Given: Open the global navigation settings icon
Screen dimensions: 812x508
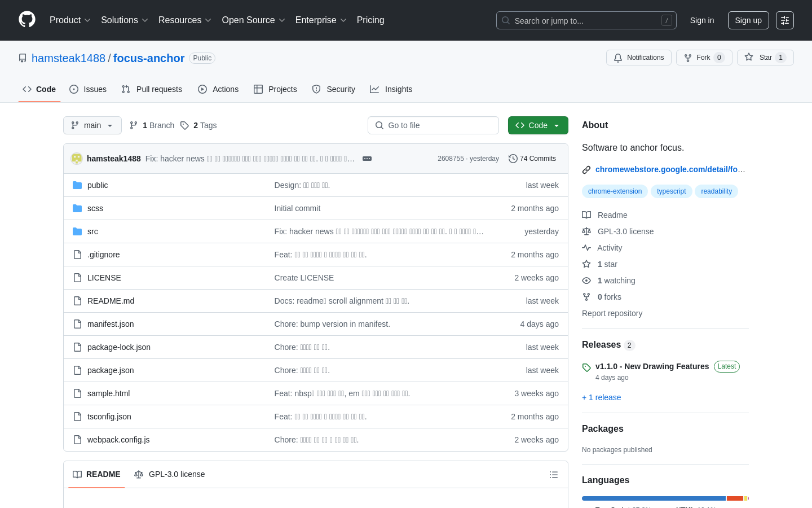Looking at the screenshot, I should 785,20.
